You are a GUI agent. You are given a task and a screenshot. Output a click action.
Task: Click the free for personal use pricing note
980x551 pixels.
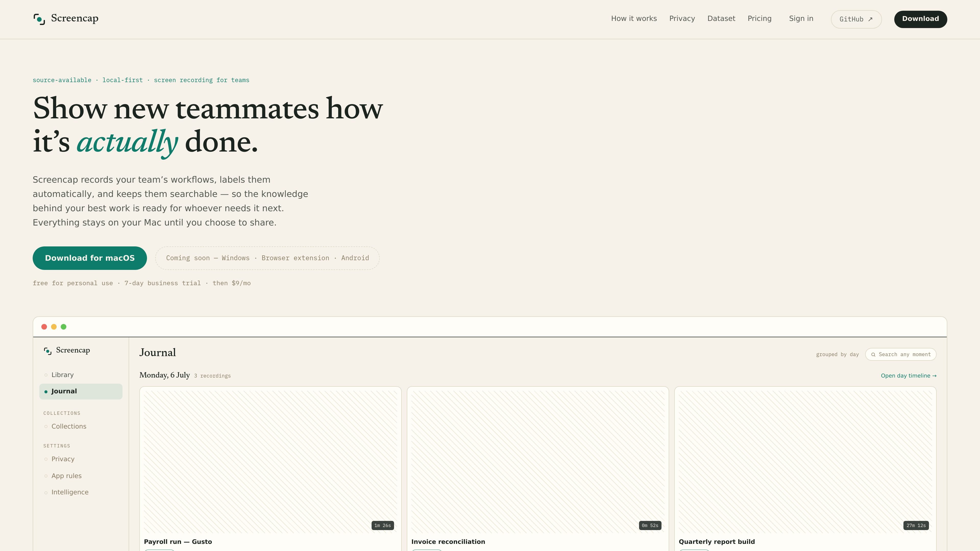coord(142,283)
